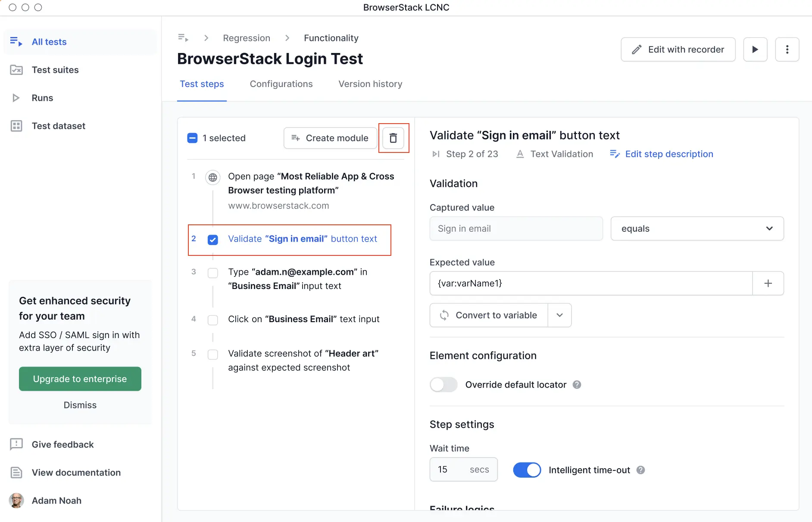Open the three-dot more options menu
The width and height of the screenshot is (812, 522).
pyautogui.click(x=787, y=50)
